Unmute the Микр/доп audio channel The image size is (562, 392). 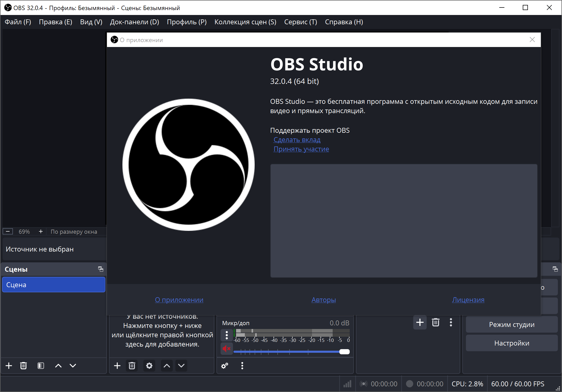point(227,349)
